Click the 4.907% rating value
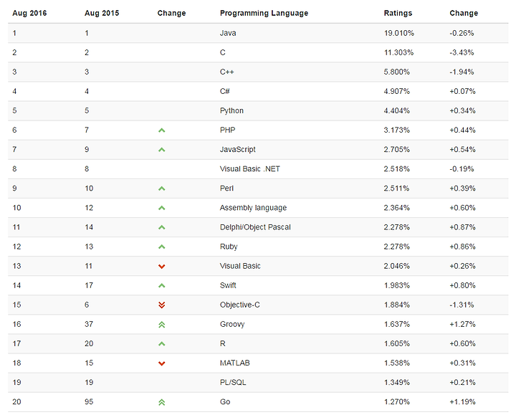The width and height of the screenshot is (516, 420). [x=396, y=92]
